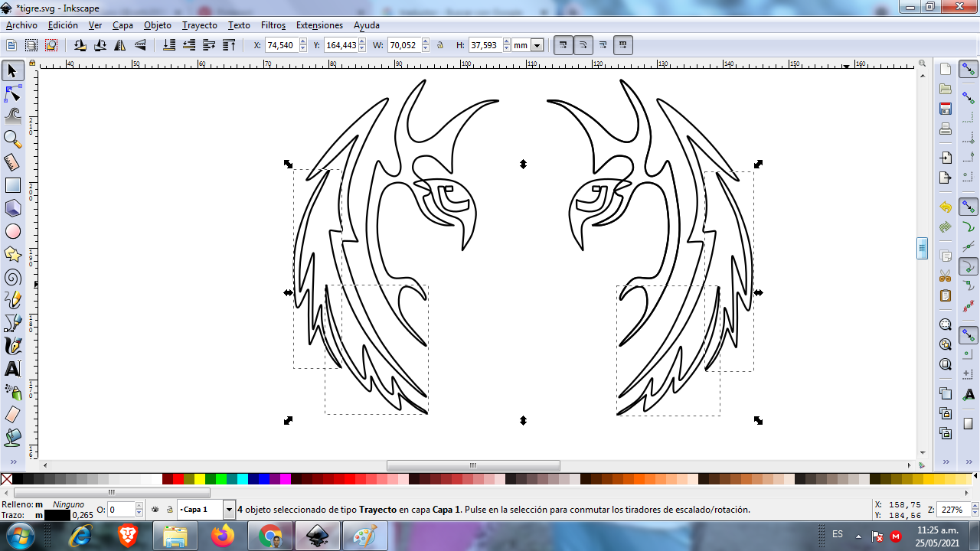Click the yellow palette swatch
Screen dimensions: 980x551
tap(200, 479)
